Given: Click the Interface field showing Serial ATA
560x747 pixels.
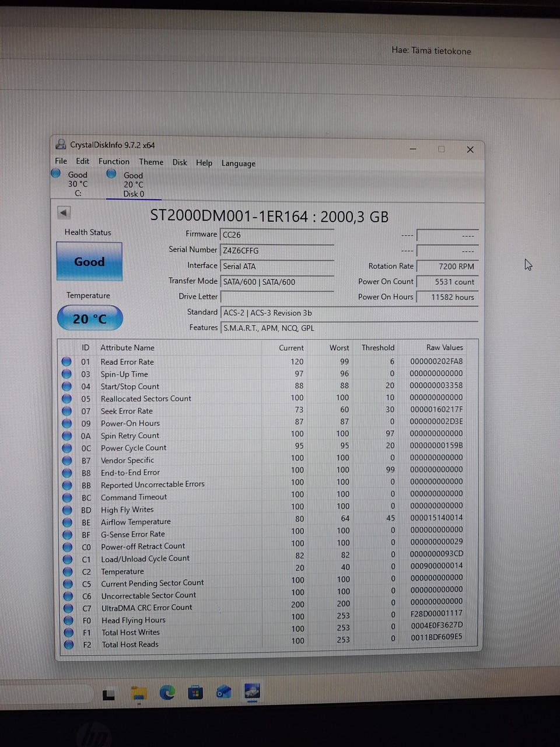Looking at the screenshot, I should click(x=277, y=266).
